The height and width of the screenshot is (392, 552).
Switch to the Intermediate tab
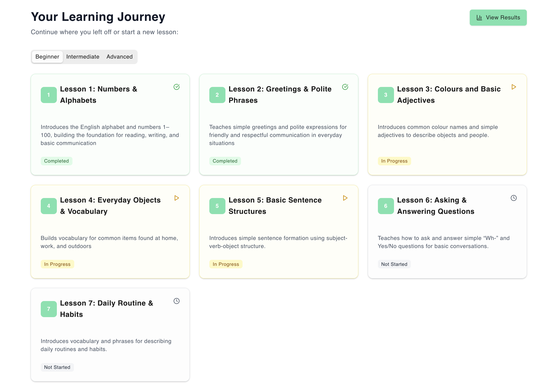point(83,57)
